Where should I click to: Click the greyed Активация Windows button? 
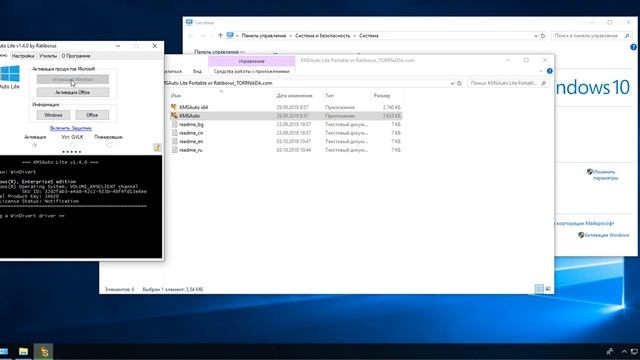[x=73, y=79]
